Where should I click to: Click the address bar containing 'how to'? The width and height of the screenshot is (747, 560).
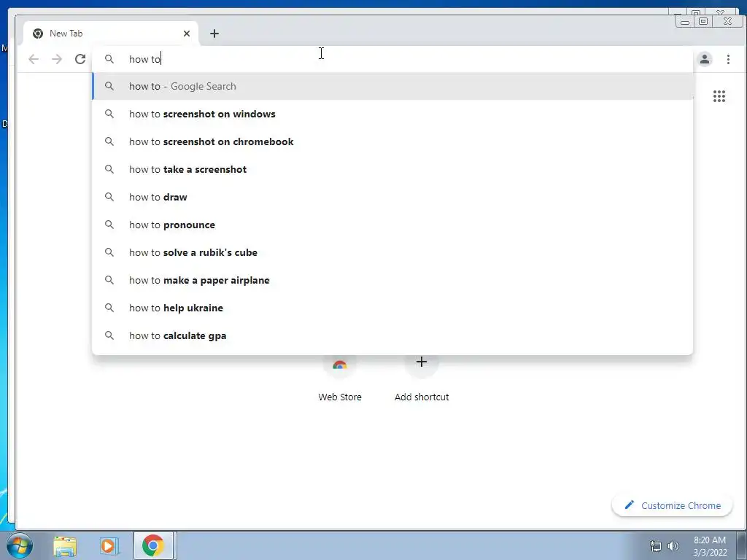tap(392, 59)
